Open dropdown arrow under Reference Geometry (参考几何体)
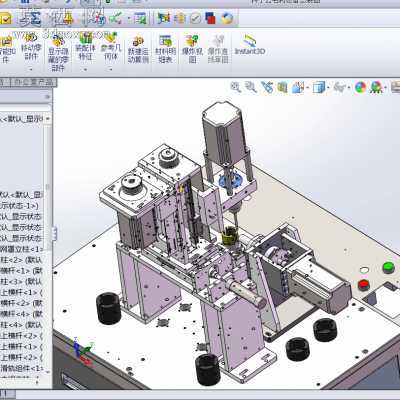The height and width of the screenshot is (400, 400). point(111,69)
